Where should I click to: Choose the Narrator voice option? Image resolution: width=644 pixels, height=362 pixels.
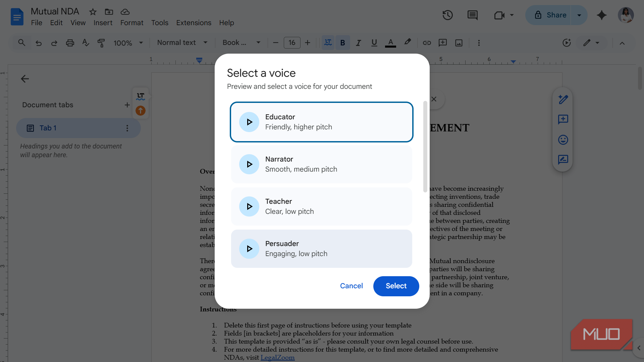321,164
